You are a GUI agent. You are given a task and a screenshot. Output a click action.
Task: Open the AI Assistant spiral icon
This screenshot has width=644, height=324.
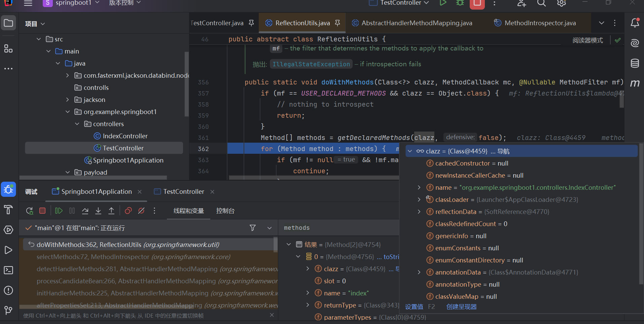(635, 43)
